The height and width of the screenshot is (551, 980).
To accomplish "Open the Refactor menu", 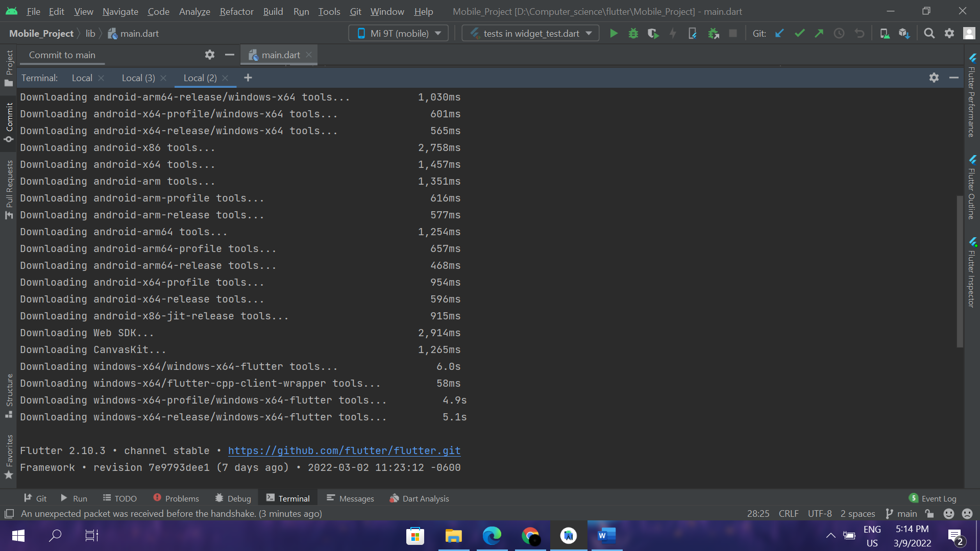I will (x=236, y=11).
